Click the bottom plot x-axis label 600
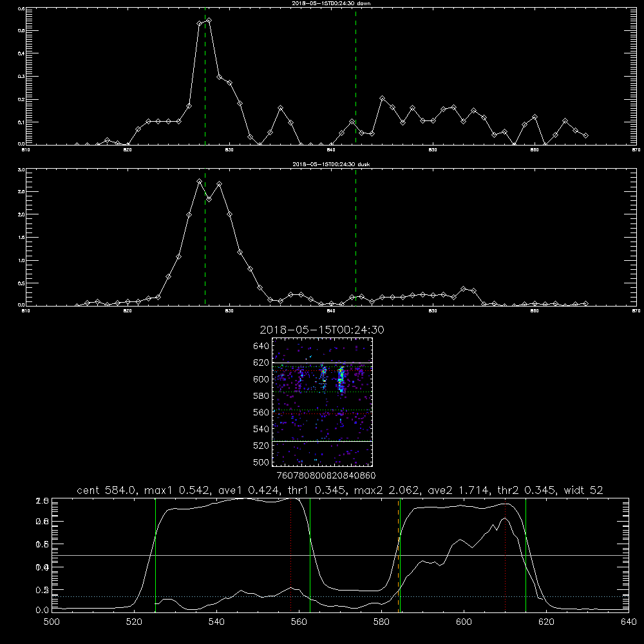 (x=464, y=622)
